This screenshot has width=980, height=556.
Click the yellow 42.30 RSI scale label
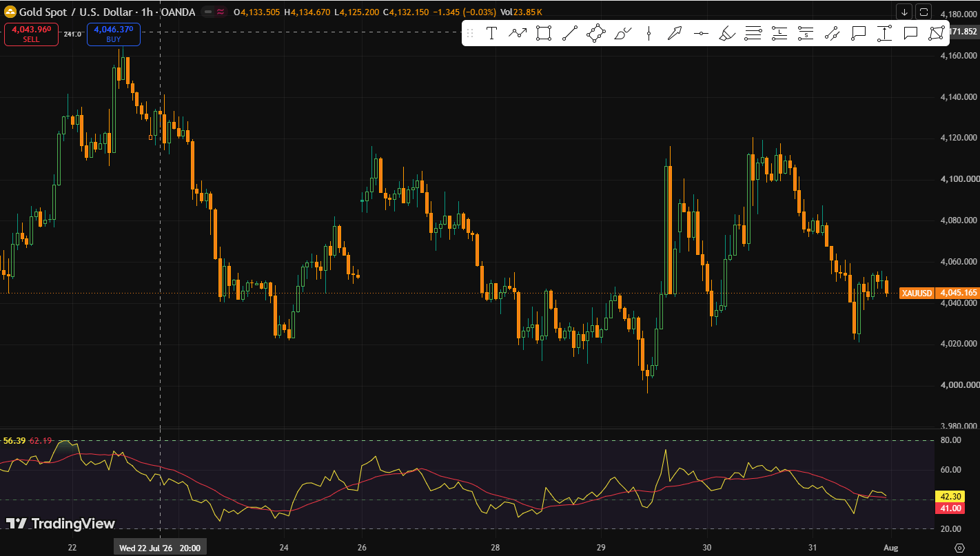coord(950,497)
